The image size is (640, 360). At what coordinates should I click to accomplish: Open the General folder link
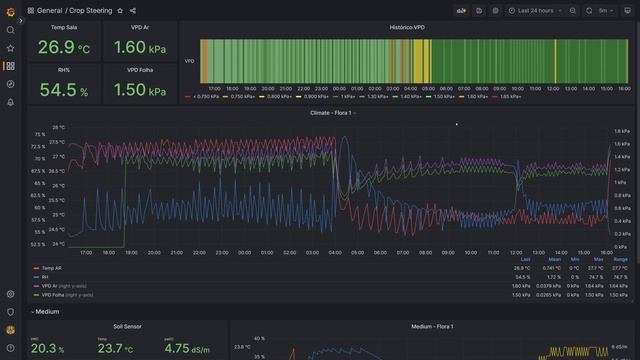click(x=49, y=11)
